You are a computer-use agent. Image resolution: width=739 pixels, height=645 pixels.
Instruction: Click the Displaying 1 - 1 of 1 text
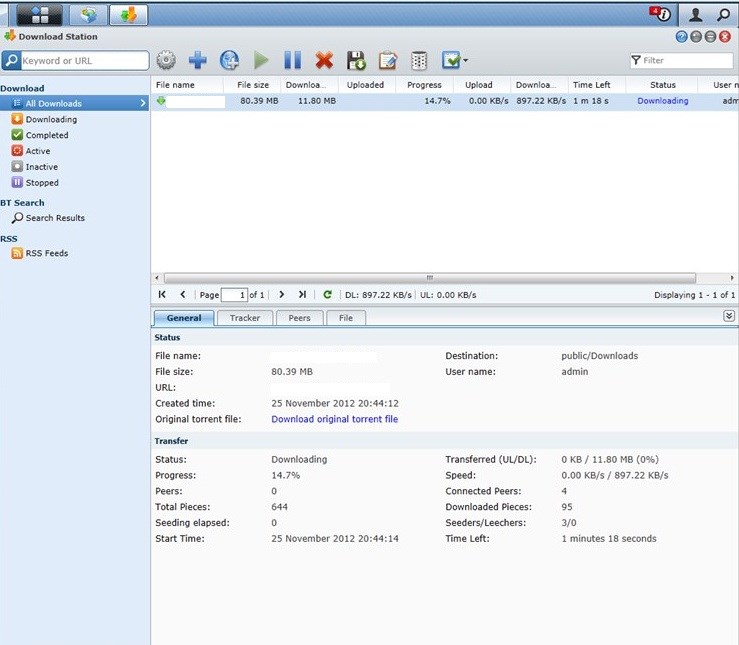694,295
